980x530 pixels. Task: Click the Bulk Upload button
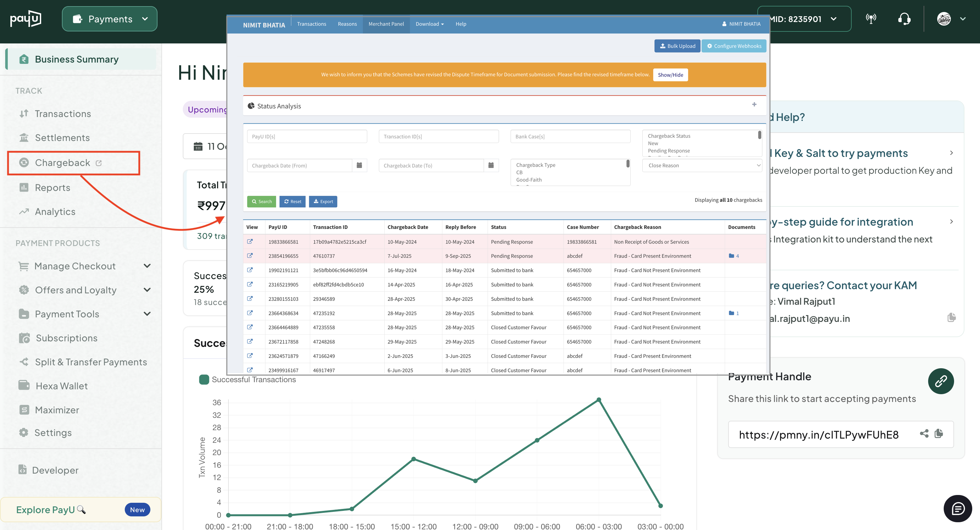coord(677,46)
